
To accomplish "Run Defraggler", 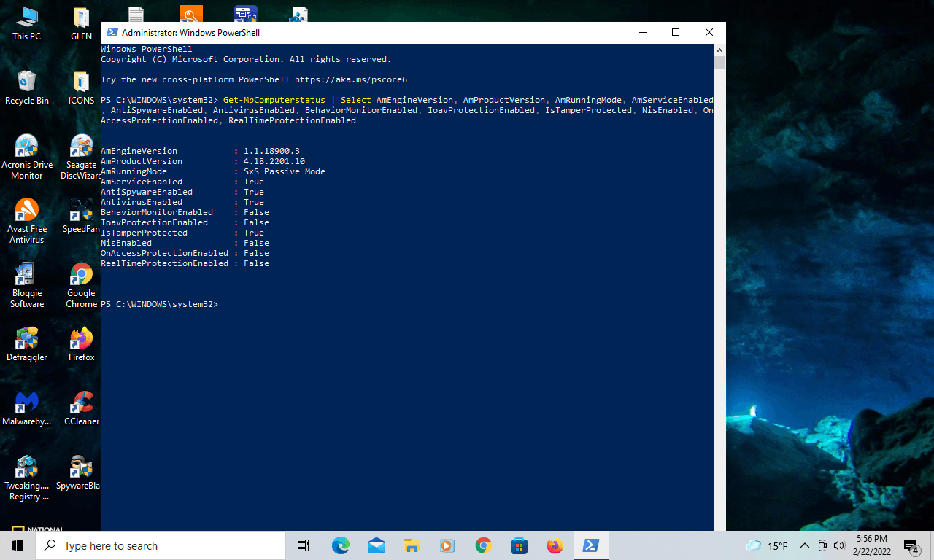I will pos(27,338).
